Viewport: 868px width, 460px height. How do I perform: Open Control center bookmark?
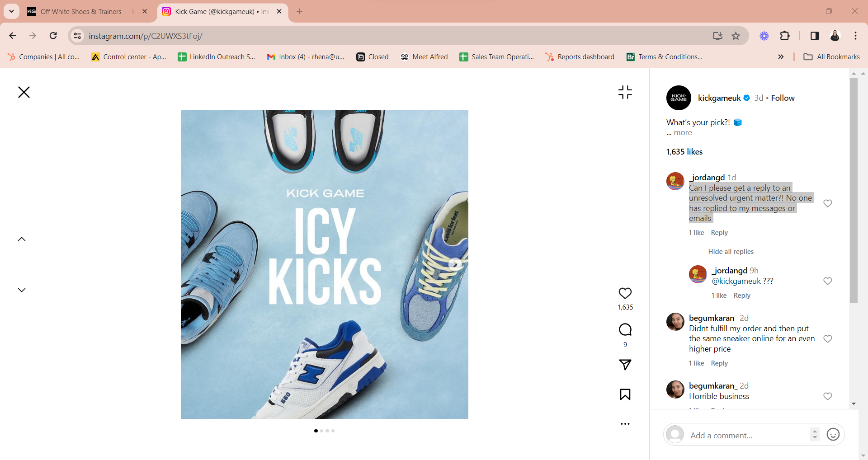click(x=129, y=57)
